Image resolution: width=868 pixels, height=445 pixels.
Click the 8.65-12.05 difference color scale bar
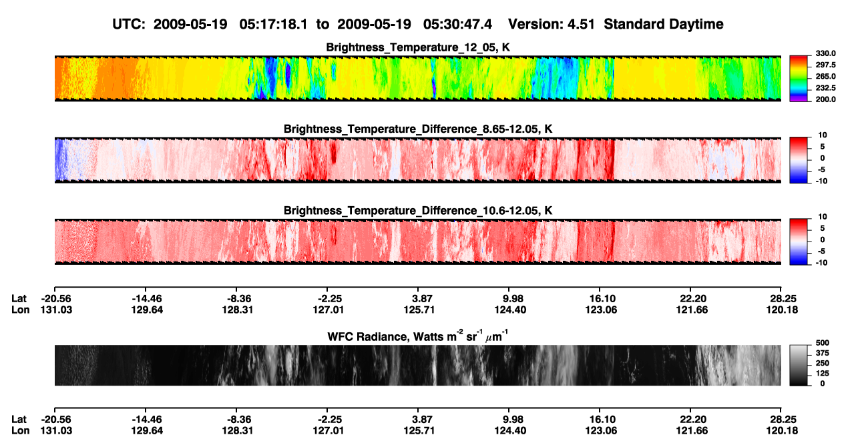click(x=799, y=160)
